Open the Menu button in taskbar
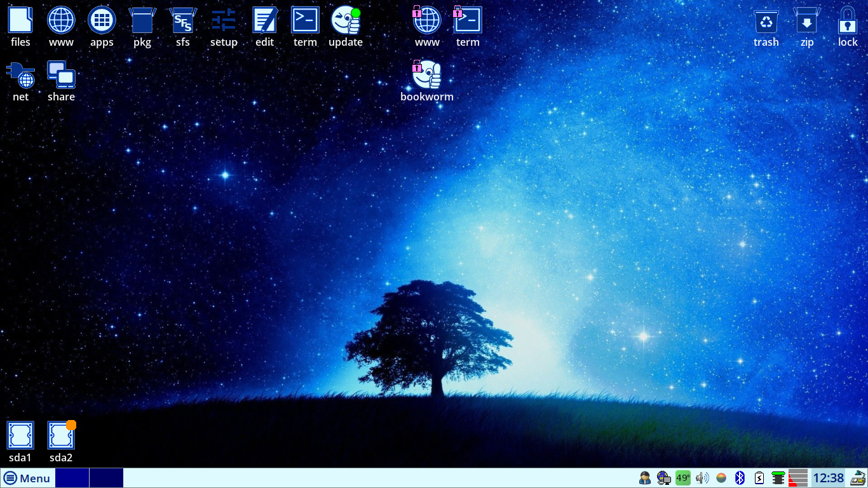868x488 pixels. (27, 478)
